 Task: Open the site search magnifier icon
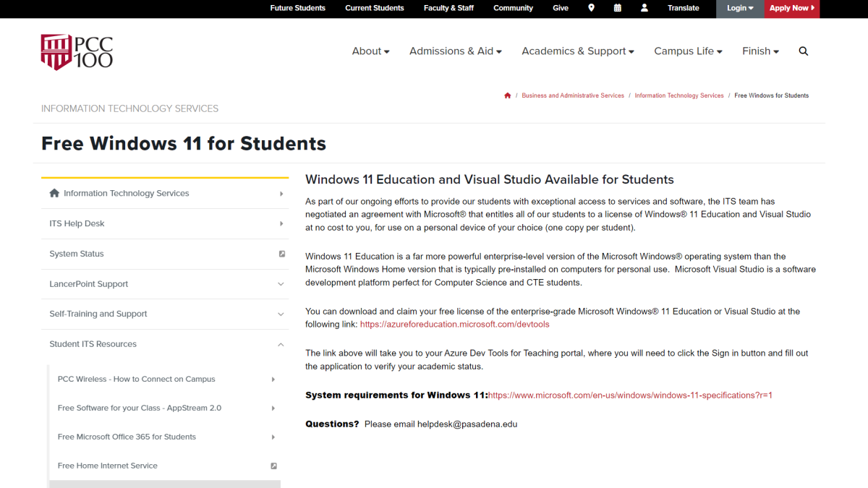(803, 51)
